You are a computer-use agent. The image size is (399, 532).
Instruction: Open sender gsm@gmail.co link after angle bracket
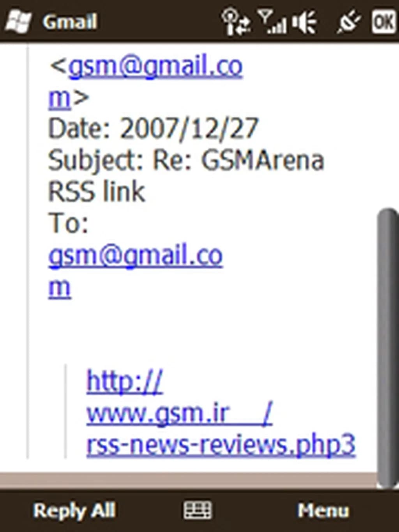pyautogui.click(x=155, y=67)
